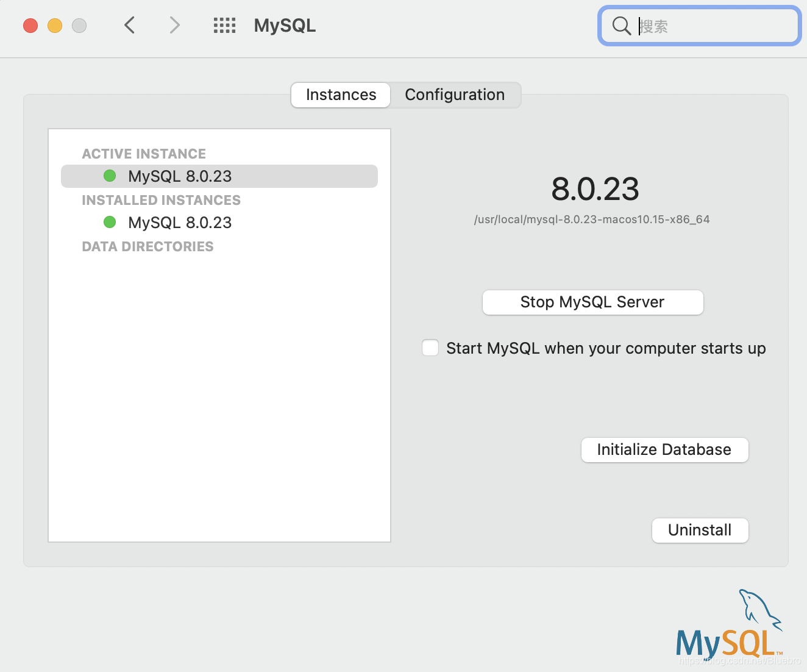Click the magnifying glass search icon

click(621, 26)
